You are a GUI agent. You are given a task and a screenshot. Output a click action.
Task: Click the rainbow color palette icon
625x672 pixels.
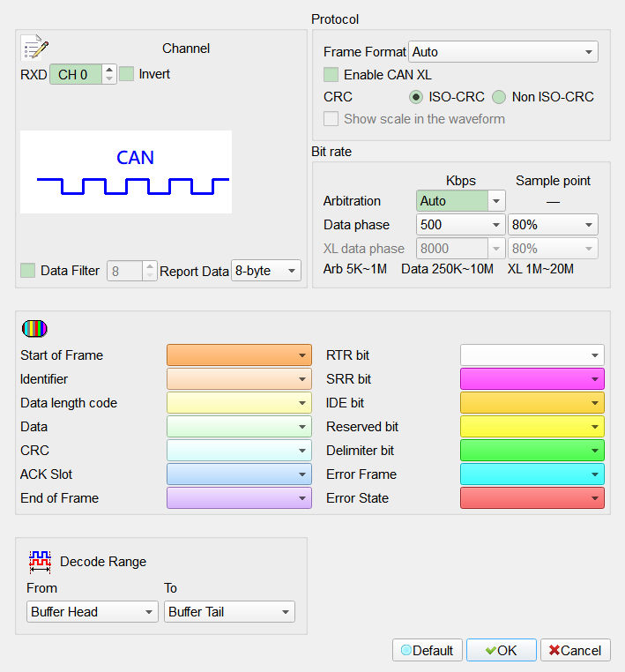pyautogui.click(x=34, y=329)
